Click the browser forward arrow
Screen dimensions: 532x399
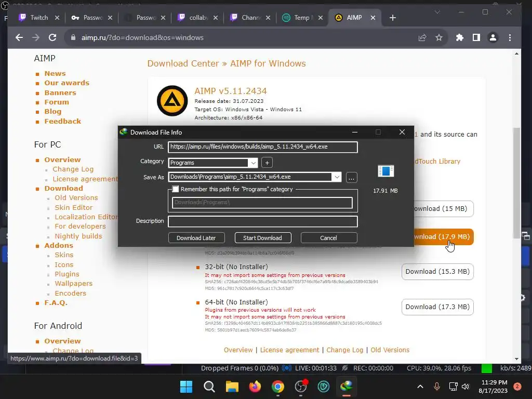pyautogui.click(x=36, y=37)
